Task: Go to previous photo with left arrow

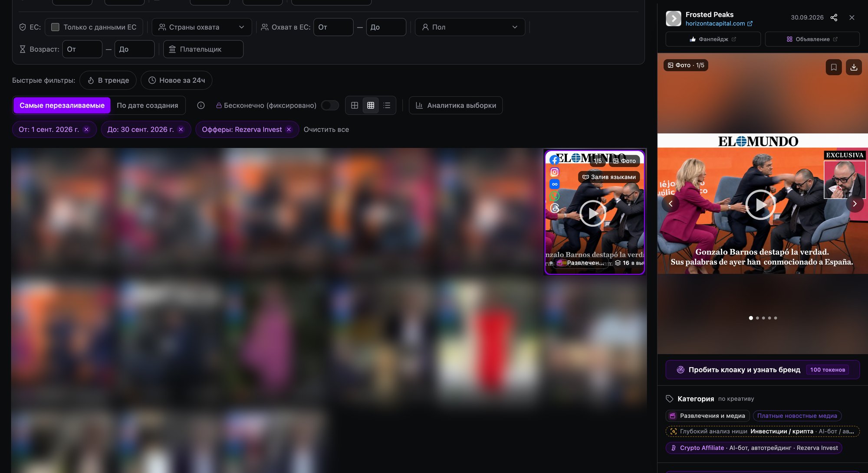Action: [671, 203]
